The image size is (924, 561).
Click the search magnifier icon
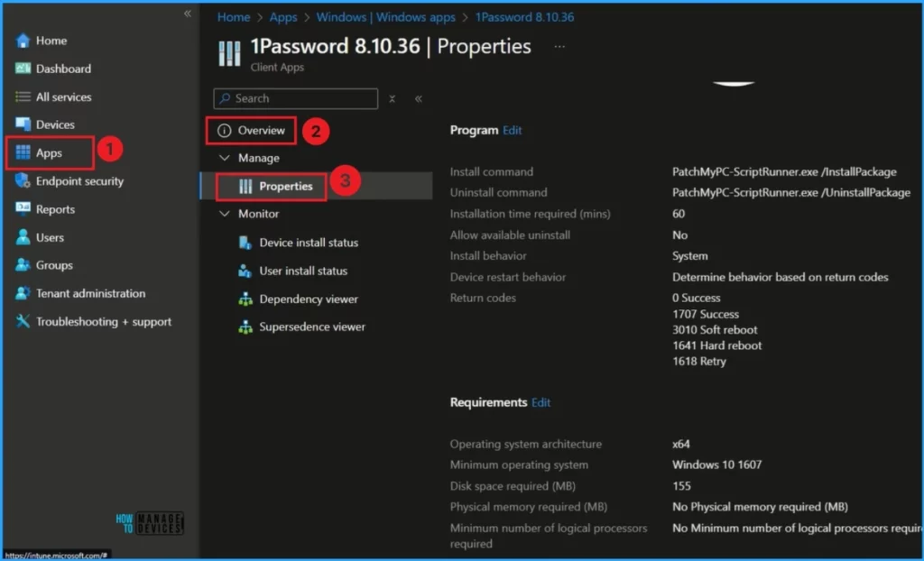225,98
